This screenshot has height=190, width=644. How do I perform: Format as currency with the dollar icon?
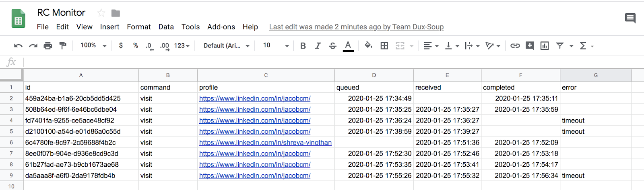click(x=121, y=45)
